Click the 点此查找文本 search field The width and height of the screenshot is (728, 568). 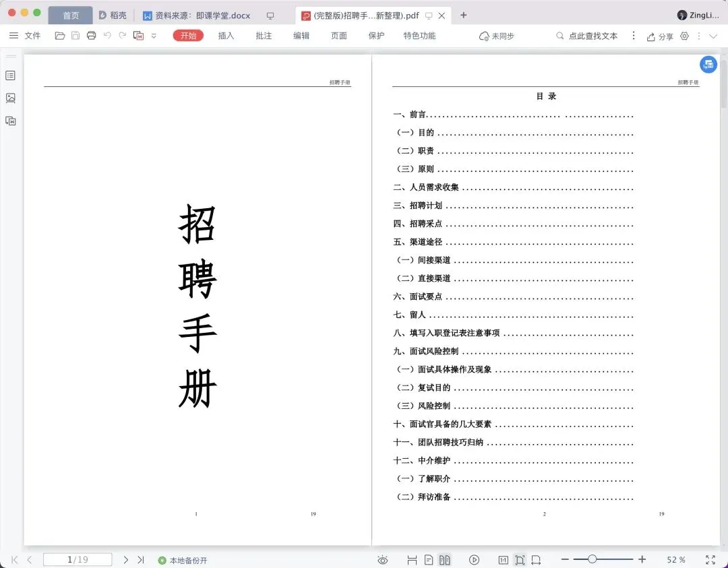point(587,36)
